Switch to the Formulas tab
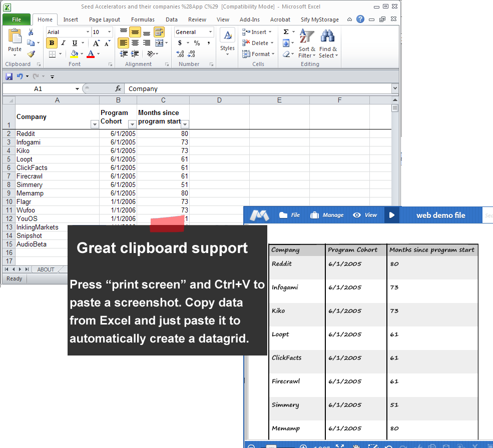This screenshot has width=493, height=448. tap(143, 19)
